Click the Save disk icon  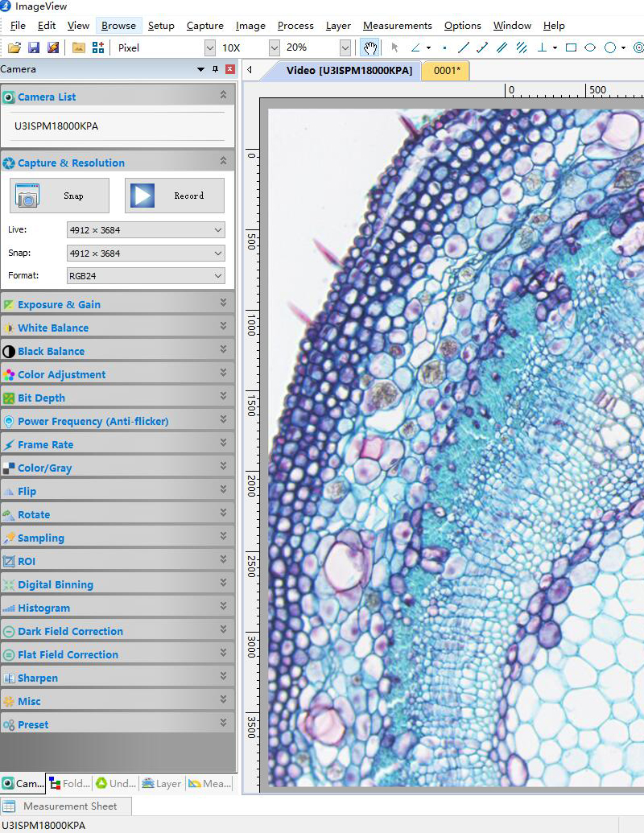coord(34,47)
